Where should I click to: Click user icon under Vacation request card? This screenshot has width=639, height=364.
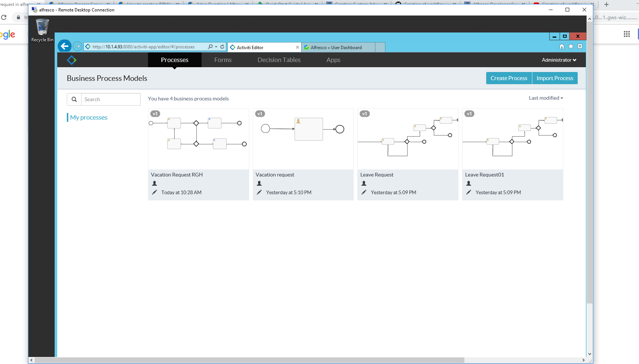click(259, 183)
